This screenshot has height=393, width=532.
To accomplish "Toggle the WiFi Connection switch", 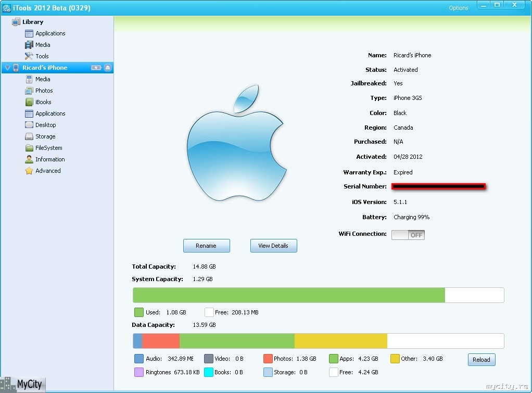I will [408, 235].
